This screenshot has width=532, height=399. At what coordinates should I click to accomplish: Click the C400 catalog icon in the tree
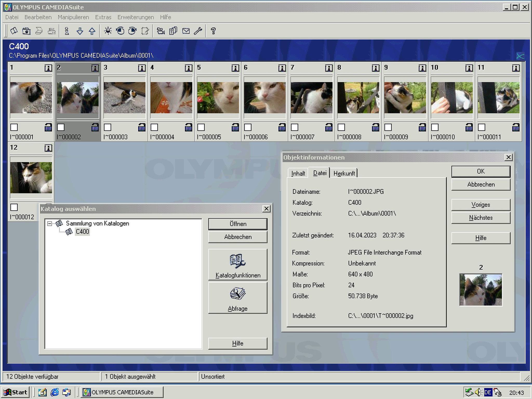point(69,231)
